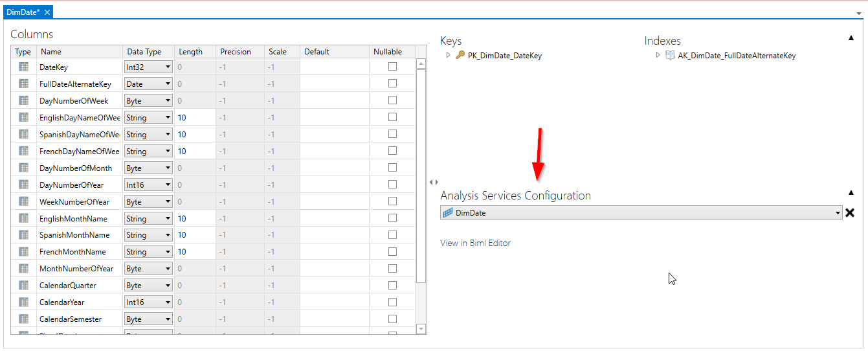This screenshot has height=351, width=868.
Task: Click the column icon beside CalendarYear
Action: pyautogui.click(x=23, y=302)
